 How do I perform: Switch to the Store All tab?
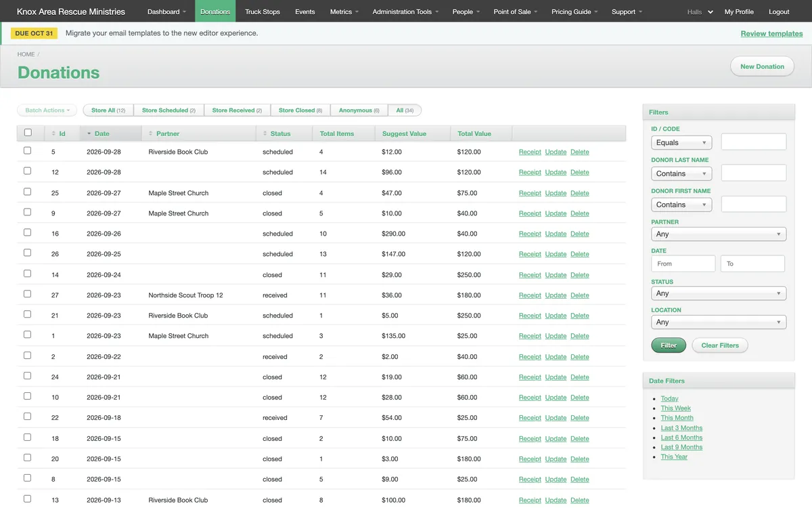(x=108, y=110)
